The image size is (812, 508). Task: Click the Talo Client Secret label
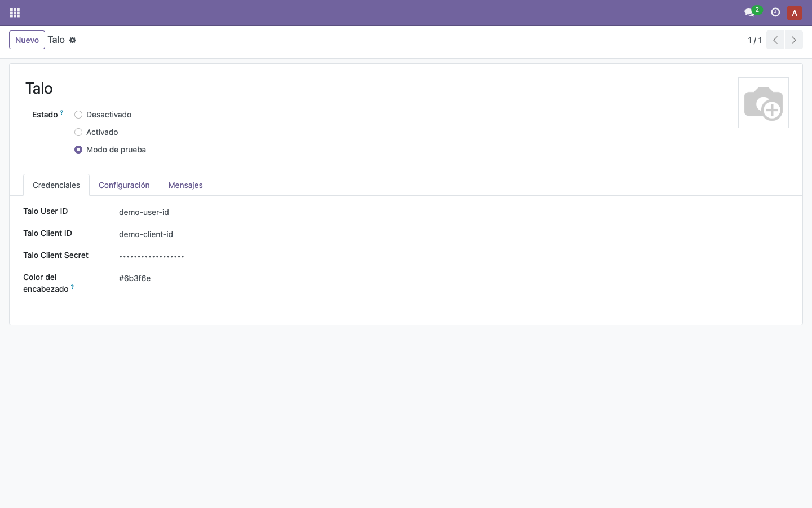tap(56, 255)
